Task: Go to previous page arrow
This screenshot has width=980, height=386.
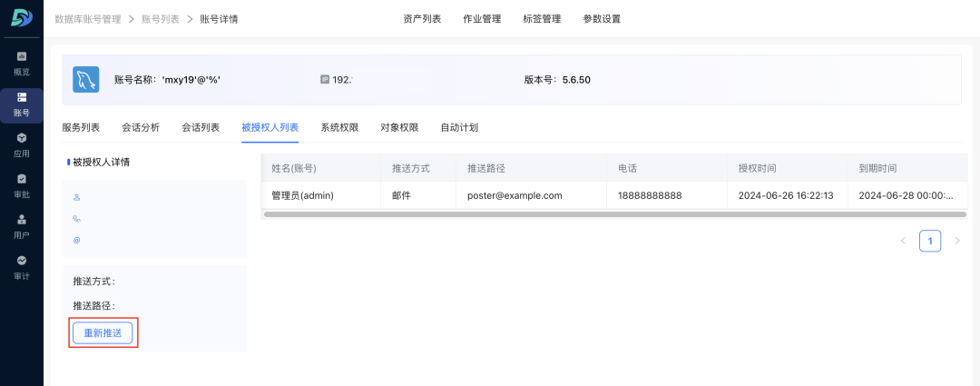Action: [x=903, y=241]
